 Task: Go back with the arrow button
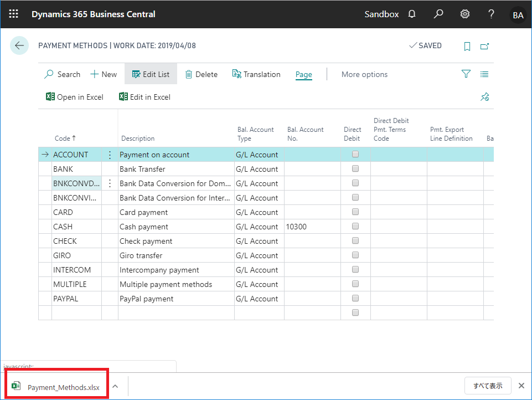coord(19,45)
